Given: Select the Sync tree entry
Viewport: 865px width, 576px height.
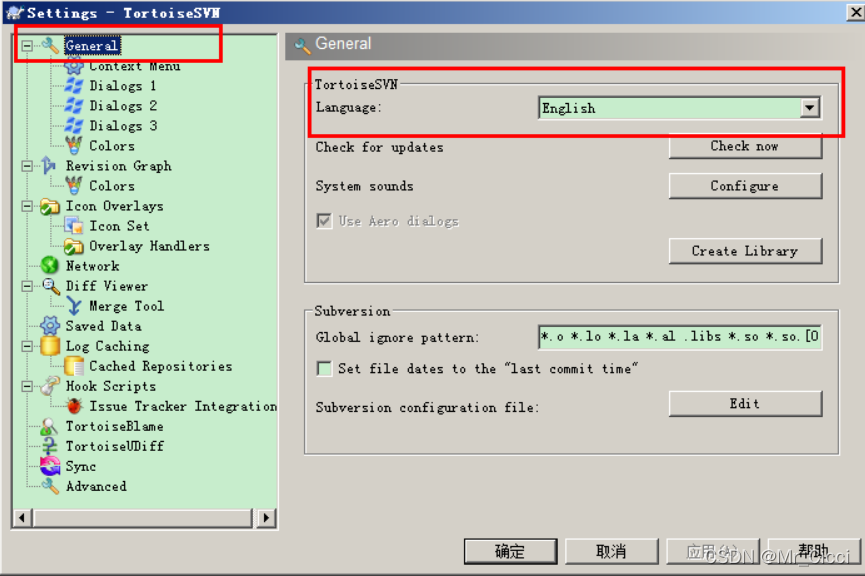Looking at the screenshot, I should 81,466.
